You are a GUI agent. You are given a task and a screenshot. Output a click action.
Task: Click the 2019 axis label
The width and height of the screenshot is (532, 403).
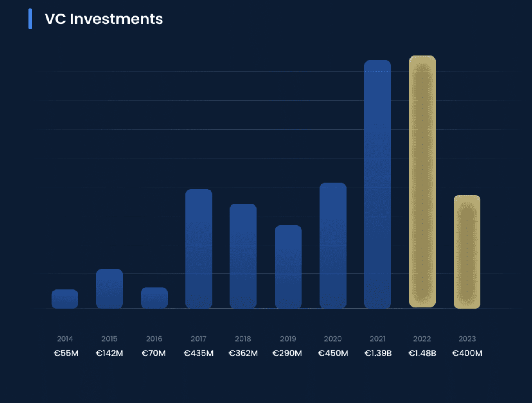[288, 339]
